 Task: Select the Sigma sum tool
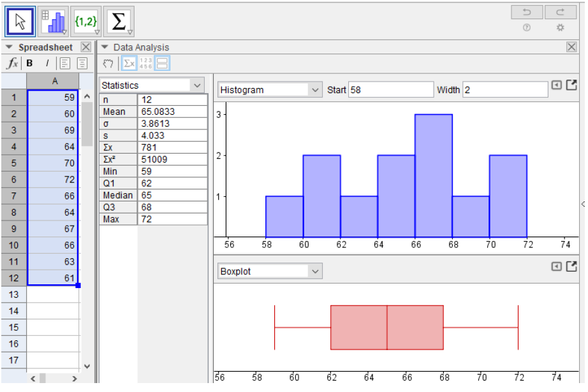point(120,20)
